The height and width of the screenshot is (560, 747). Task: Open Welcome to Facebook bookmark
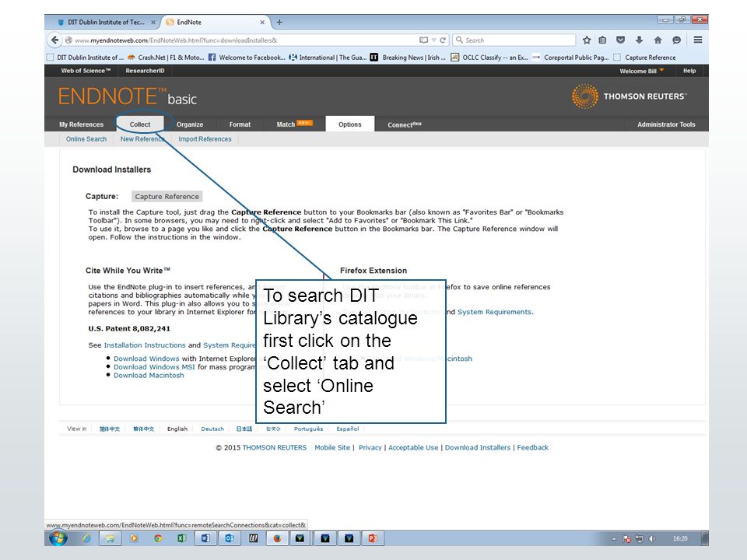247,57
